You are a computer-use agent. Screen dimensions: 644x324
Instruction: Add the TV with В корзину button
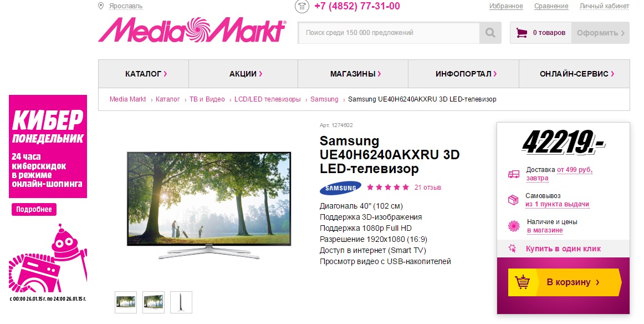[x=564, y=282]
